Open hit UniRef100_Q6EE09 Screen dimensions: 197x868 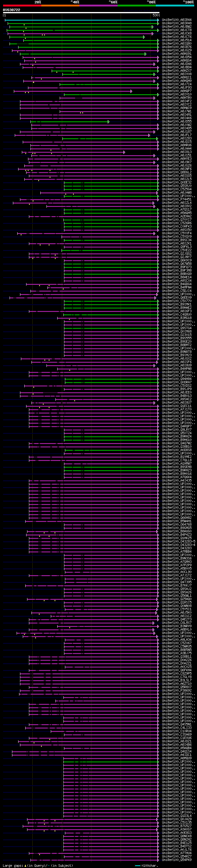(177, 297)
